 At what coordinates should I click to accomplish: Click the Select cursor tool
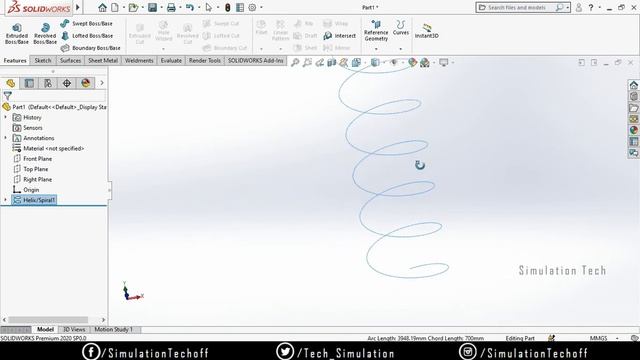(209, 7)
